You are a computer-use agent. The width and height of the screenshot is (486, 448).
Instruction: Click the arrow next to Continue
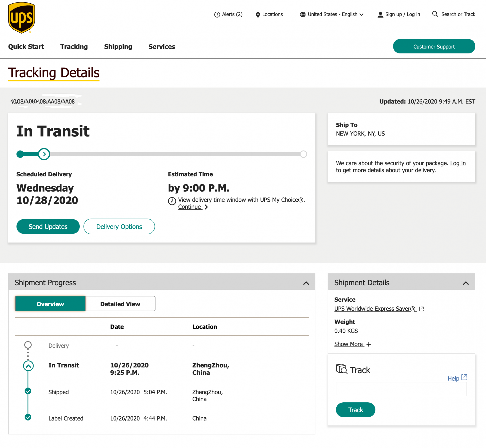pos(206,207)
